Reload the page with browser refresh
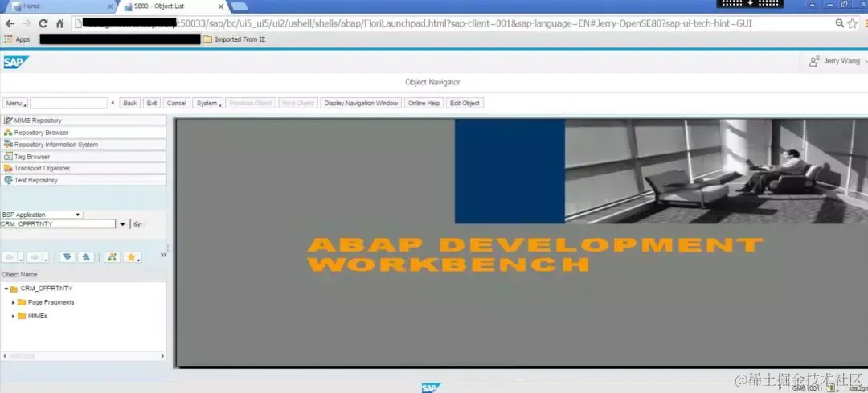 43,23
